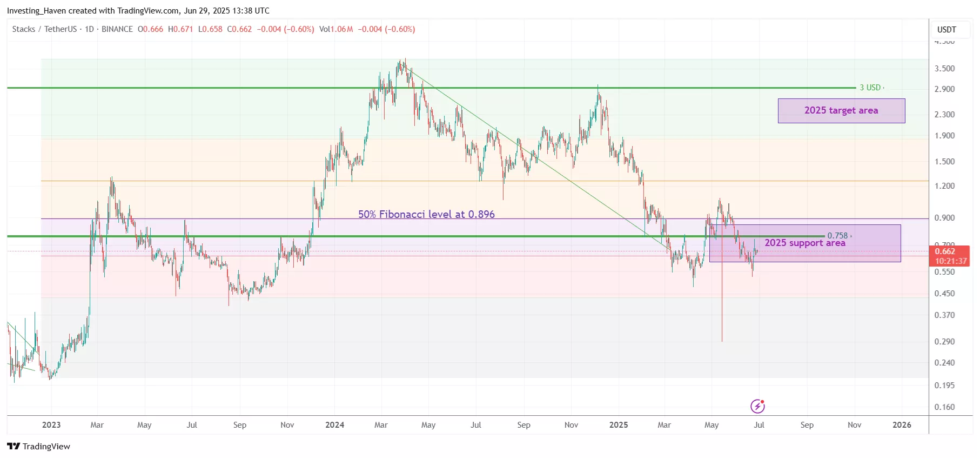Click the lightning bolt event icon near Jul

(757, 406)
